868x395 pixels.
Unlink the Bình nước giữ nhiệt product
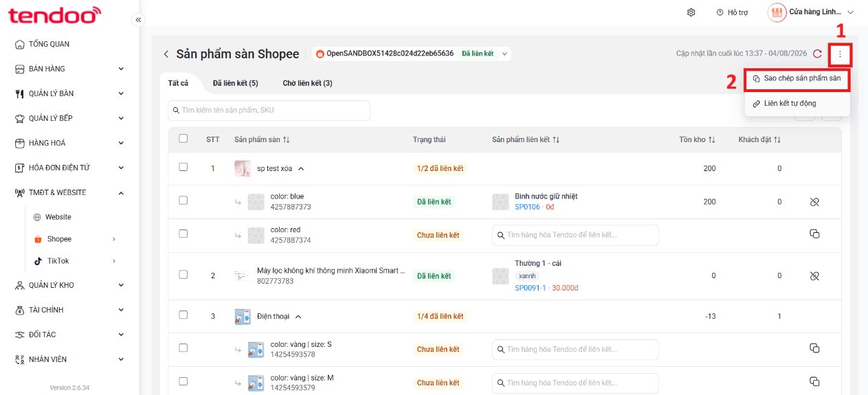pyautogui.click(x=814, y=202)
